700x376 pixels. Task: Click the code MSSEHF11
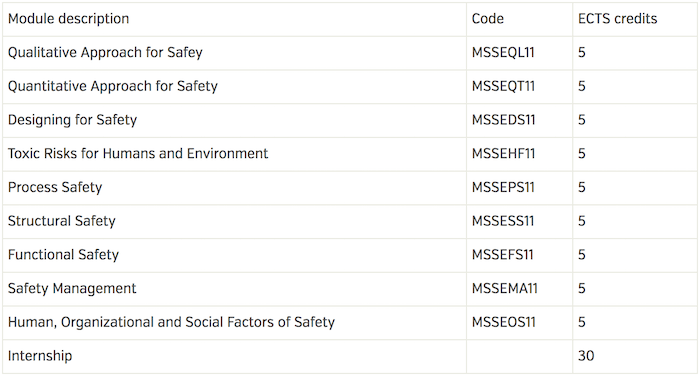[504, 154]
